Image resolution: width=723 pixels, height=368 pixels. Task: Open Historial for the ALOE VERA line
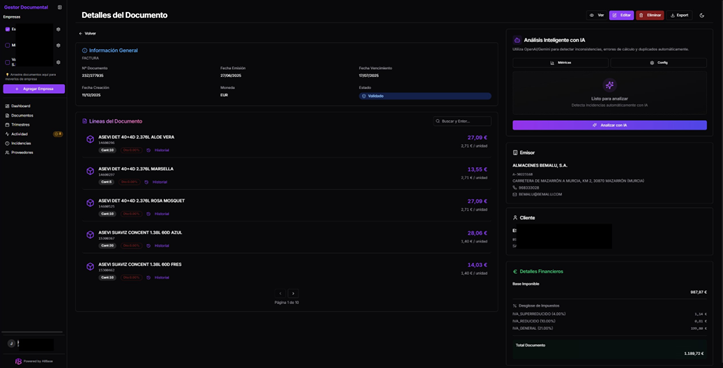(x=158, y=150)
